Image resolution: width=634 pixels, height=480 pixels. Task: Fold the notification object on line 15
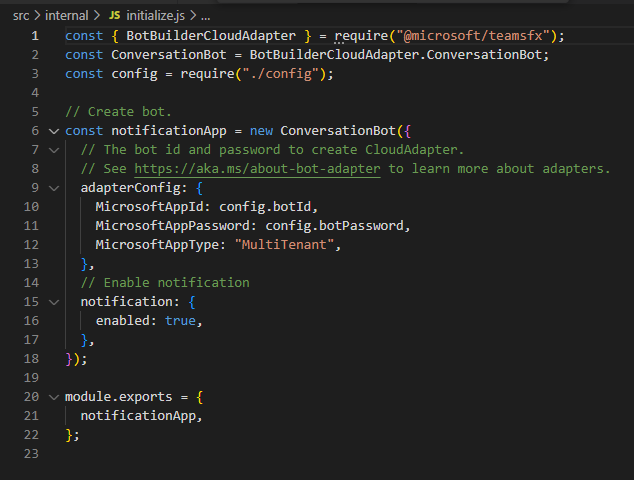pos(54,302)
